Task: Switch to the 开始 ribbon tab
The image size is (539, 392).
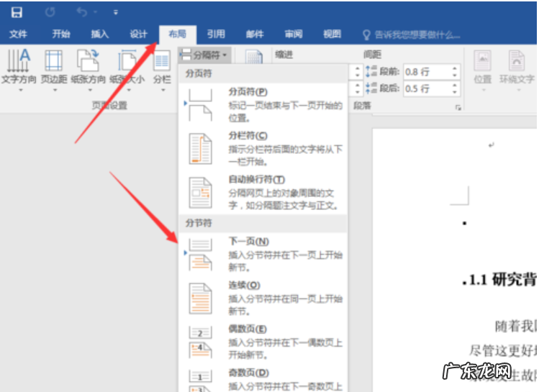Action: pyautogui.click(x=61, y=34)
